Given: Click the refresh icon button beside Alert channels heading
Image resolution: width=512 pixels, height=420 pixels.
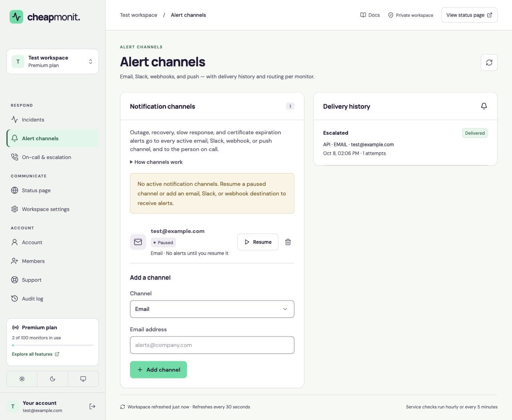Looking at the screenshot, I should (x=489, y=62).
